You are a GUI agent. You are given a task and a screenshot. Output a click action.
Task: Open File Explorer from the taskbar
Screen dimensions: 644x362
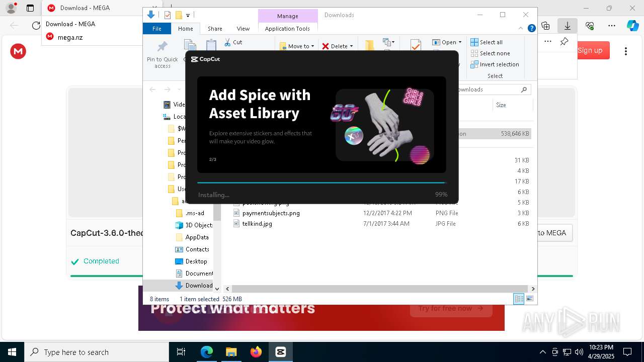[x=231, y=352]
